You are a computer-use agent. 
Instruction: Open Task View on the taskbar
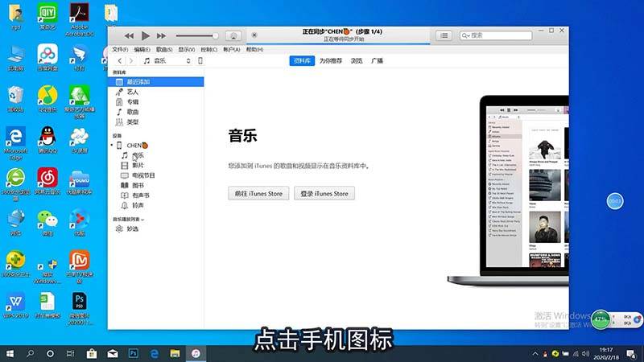(x=70, y=353)
